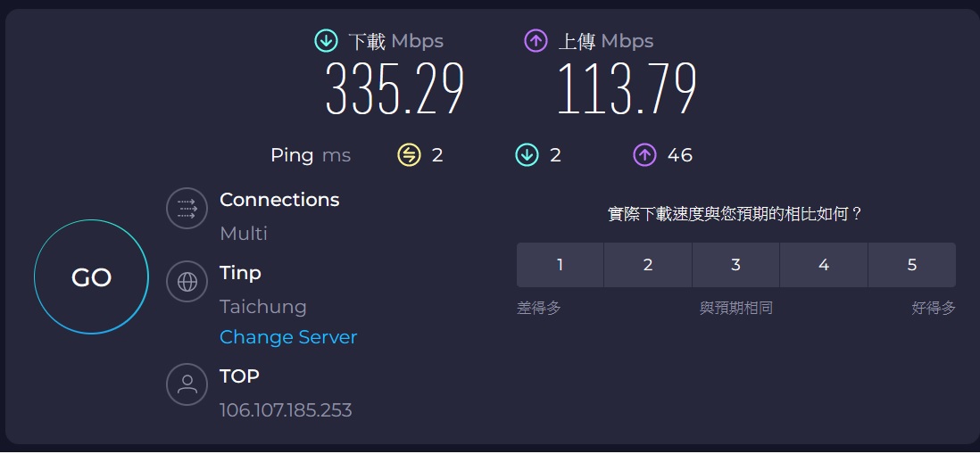Select rating 3 on the survey
The height and width of the screenshot is (454, 980).
point(735,265)
